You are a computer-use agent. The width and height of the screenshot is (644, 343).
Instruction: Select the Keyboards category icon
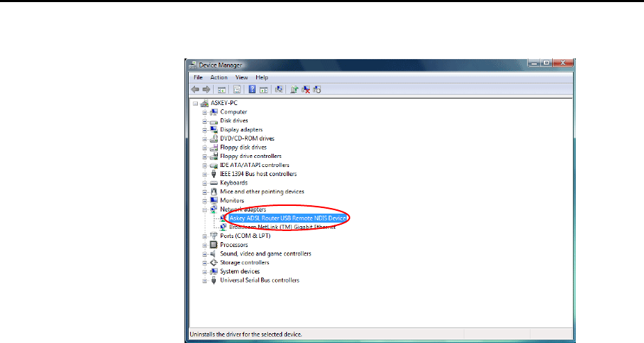[x=214, y=182]
